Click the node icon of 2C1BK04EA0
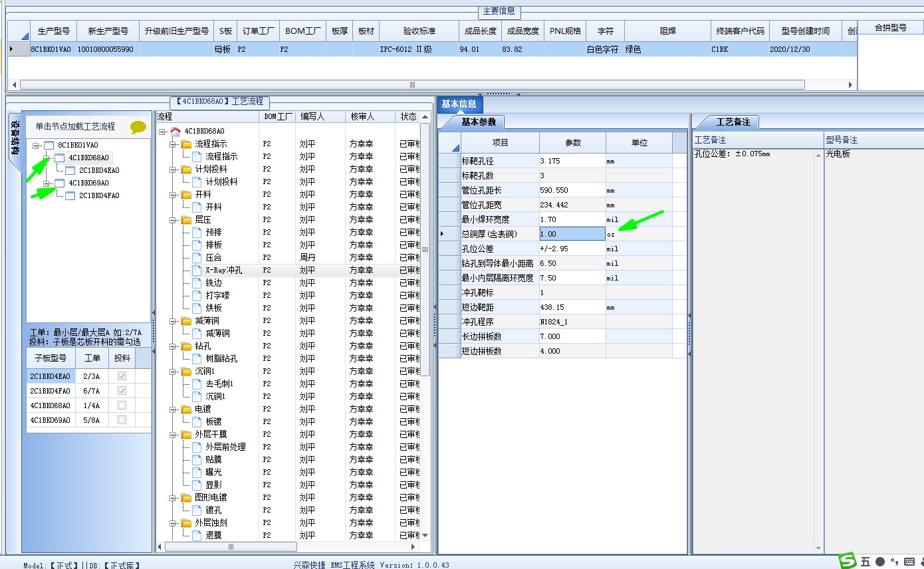Viewport: 924px width, 569px height. pos(70,170)
